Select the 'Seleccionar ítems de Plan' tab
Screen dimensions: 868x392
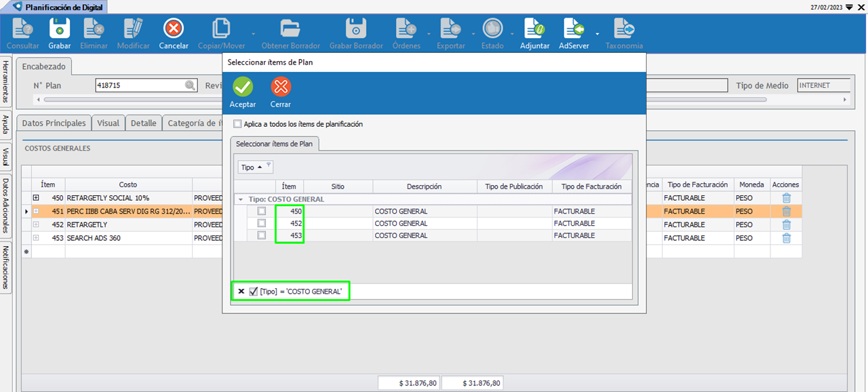coord(275,144)
